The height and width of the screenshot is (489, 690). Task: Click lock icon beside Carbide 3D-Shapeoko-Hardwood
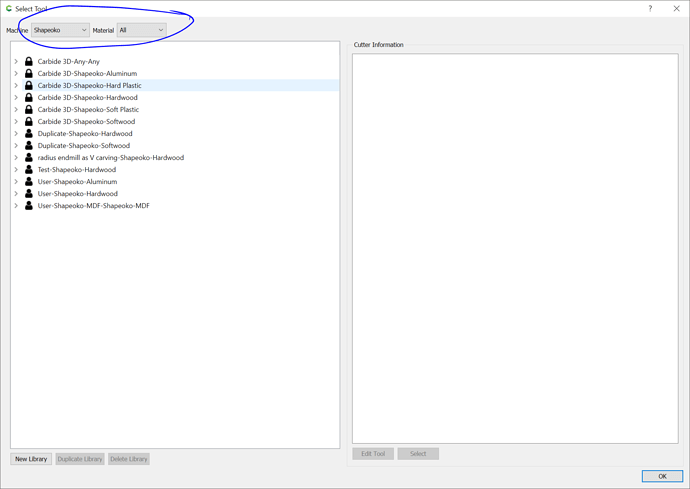click(29, 97)
